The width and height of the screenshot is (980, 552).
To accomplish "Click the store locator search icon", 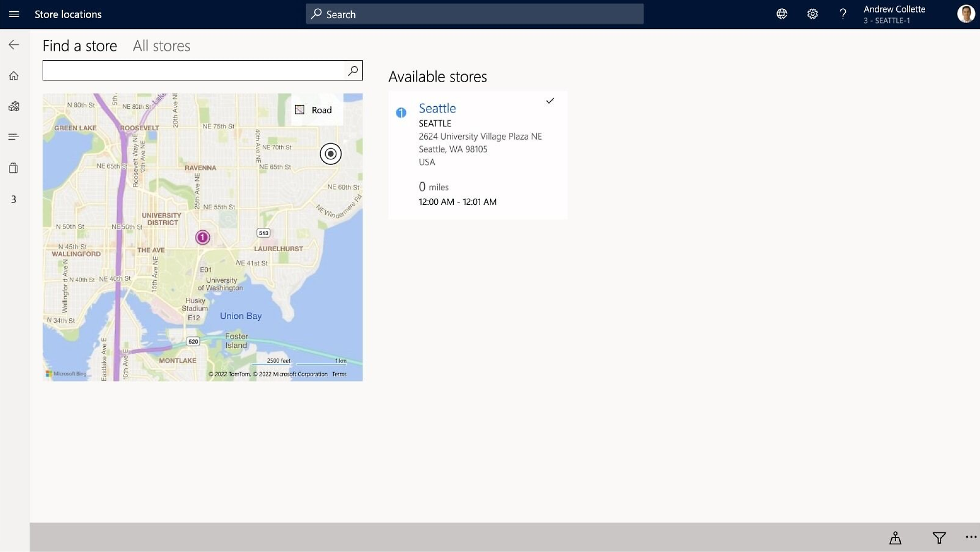I will 353,70.
